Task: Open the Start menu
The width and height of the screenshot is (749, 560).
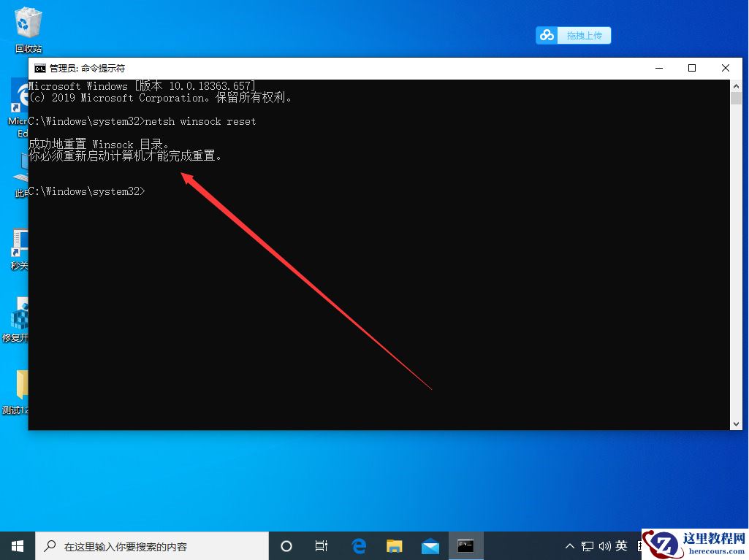Action: [16, 545]
